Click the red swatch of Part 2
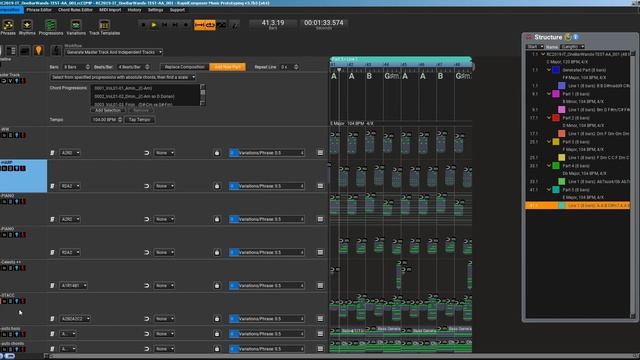640x360 pixels. pyautogui.click(x=556, y=118)
